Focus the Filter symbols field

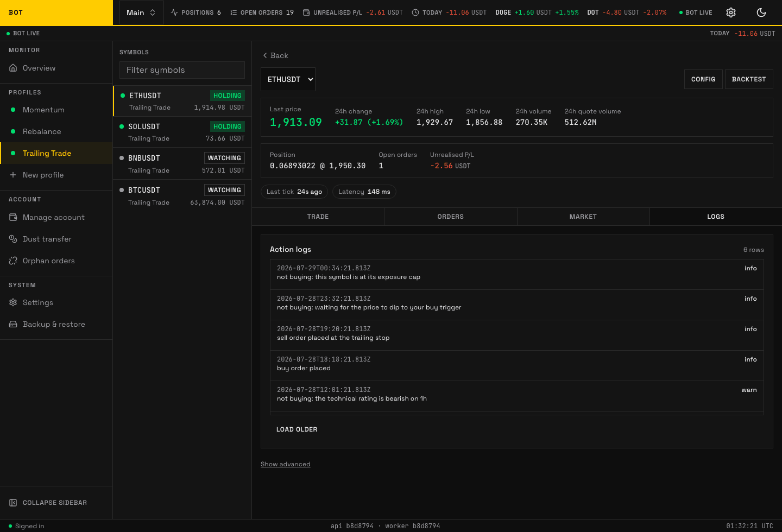click(x=182, y=70)
